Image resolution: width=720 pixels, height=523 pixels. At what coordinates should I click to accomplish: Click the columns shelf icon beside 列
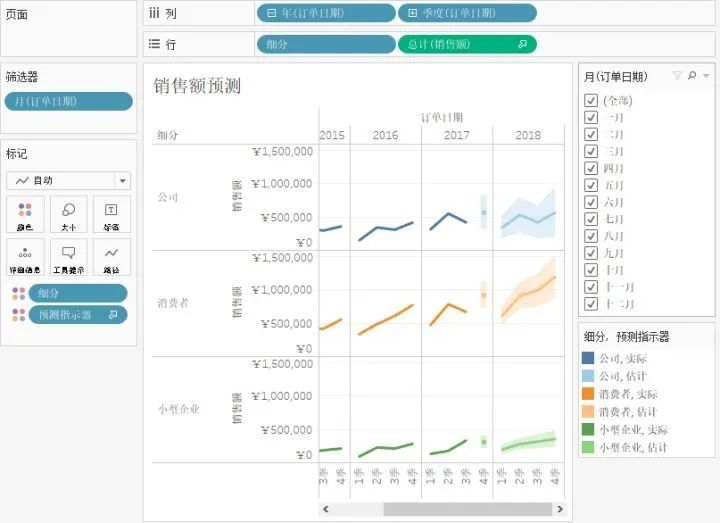pos(154,13)
